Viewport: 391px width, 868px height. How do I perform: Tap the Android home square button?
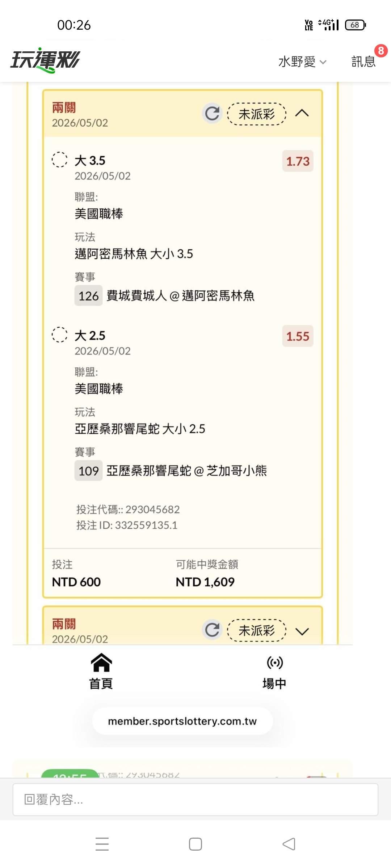coord(195,844)
